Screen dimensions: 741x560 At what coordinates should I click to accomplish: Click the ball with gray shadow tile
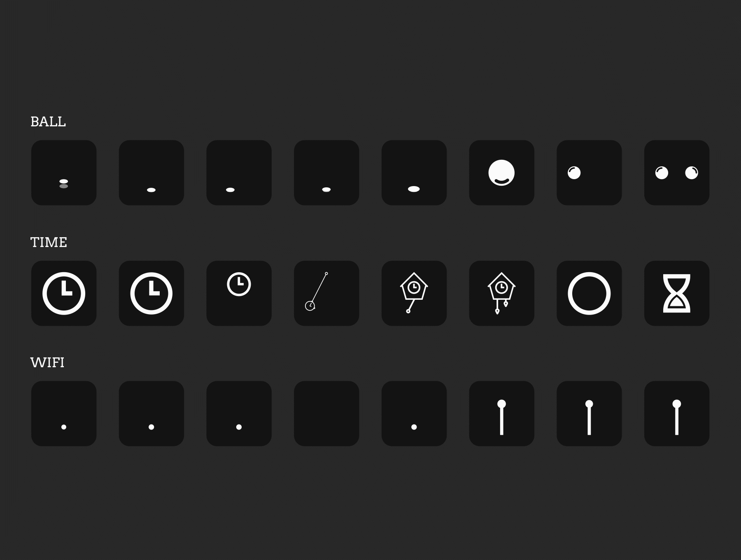coord(64,173)
